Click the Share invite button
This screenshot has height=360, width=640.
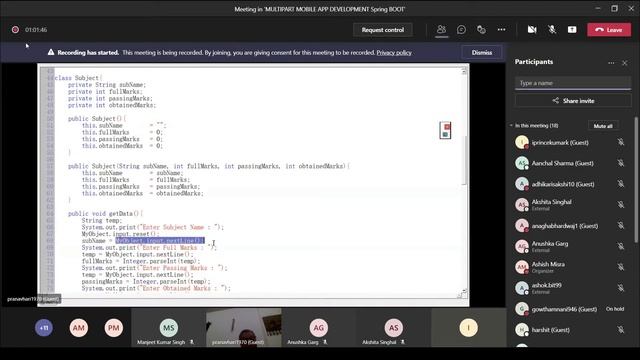click(x=573, y=101)
